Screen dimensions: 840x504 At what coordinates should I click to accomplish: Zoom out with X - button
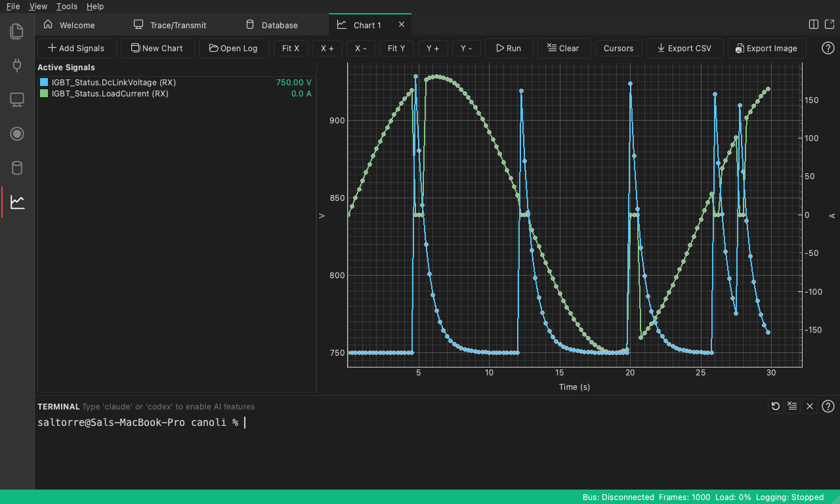click(x=361, y=48)
